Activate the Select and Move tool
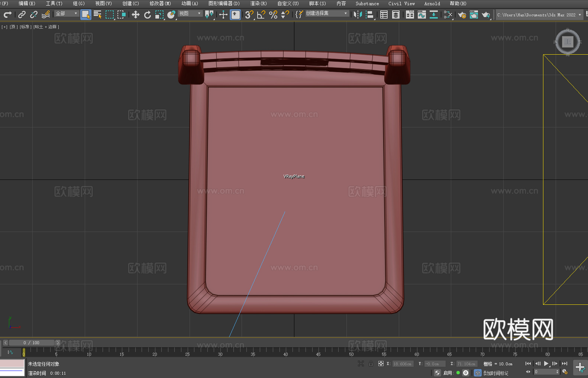This screenshot has height=378, width=588. point(136,14)
